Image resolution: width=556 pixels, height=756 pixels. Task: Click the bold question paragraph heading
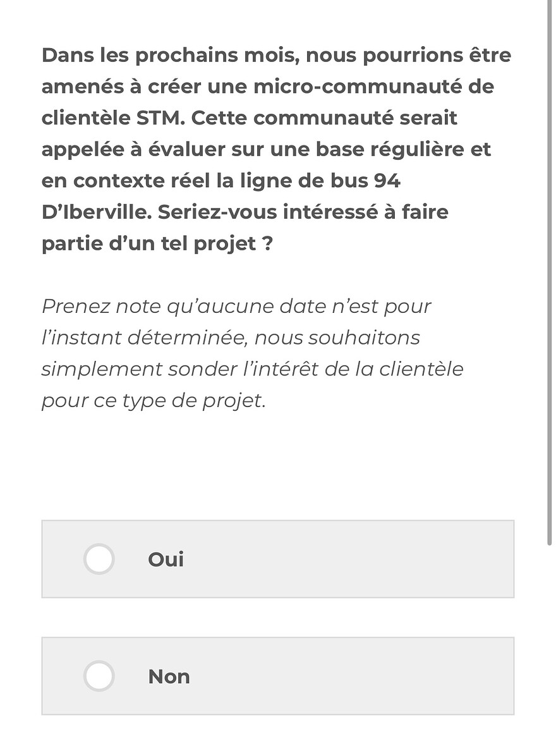[x=276, y=149]
